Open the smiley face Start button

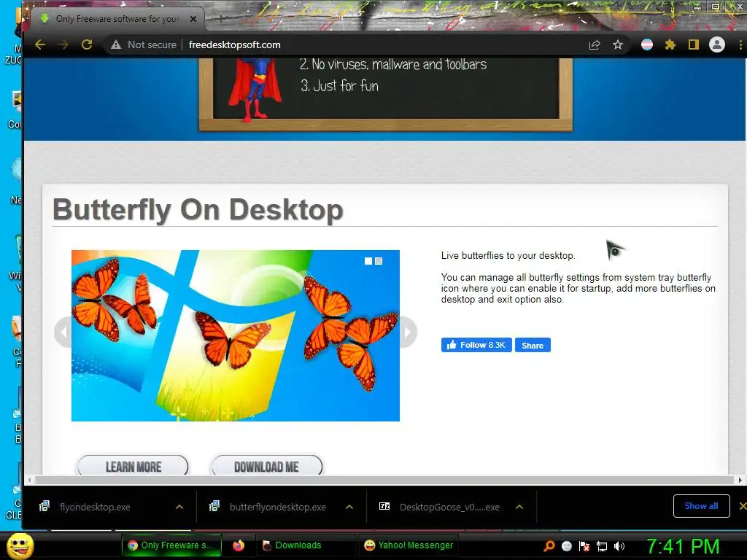(x=20, y=545)
